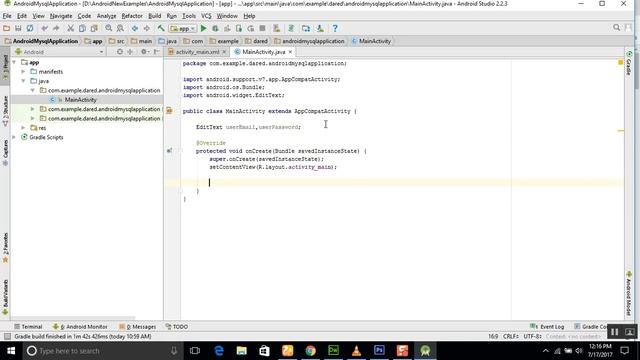The image size is (640, 360).
Task: Click the Undo arrow icon
Action: click(x=44, y=29)
